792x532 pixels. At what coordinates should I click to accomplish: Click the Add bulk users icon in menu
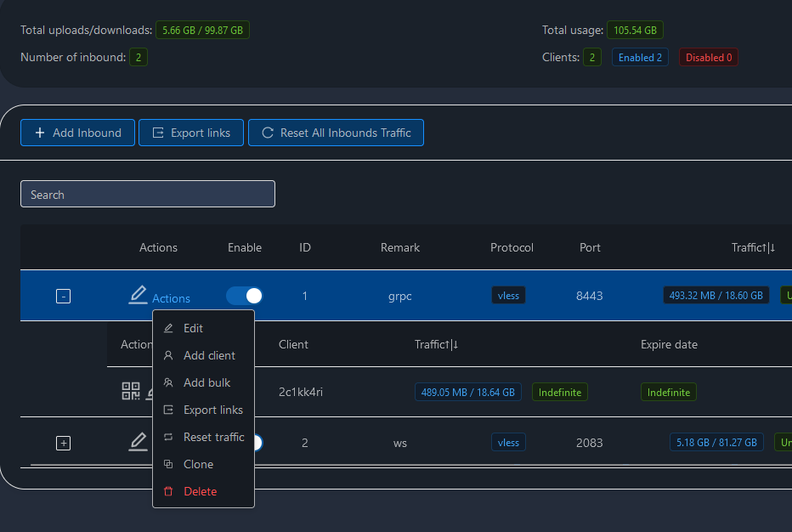tap(168, 382)
